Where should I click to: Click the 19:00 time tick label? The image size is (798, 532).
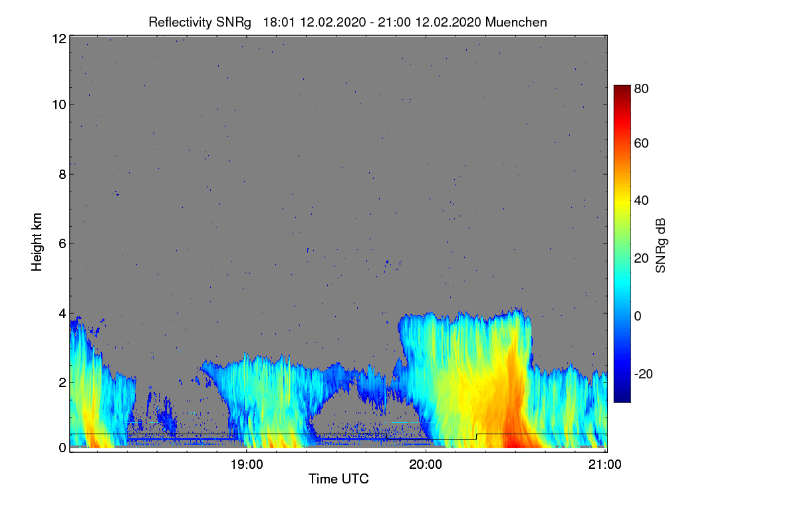[246, 464]
